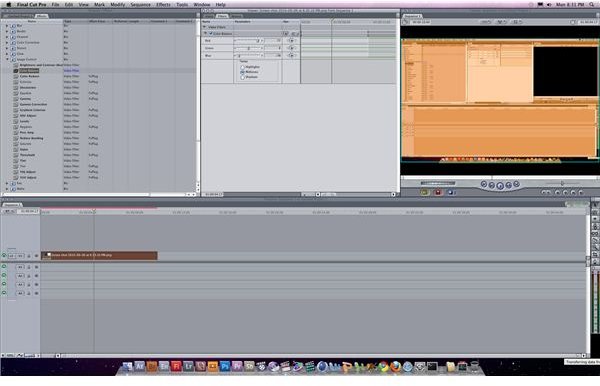Set a keyframe for the Blue parameter
Screen dimensions: 600x386
[x=292, y=55]
